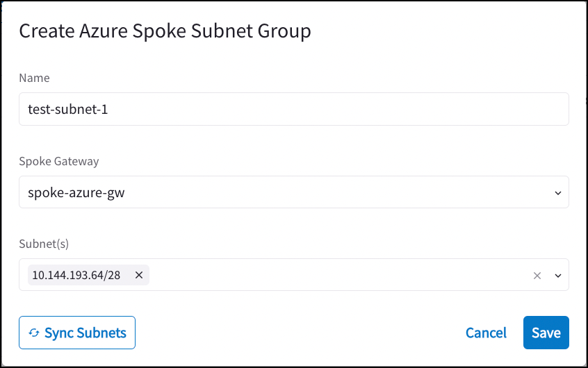Expand the Subnet(s) dropdown chevron
The image size is (588, 368).
coord(557,276)
